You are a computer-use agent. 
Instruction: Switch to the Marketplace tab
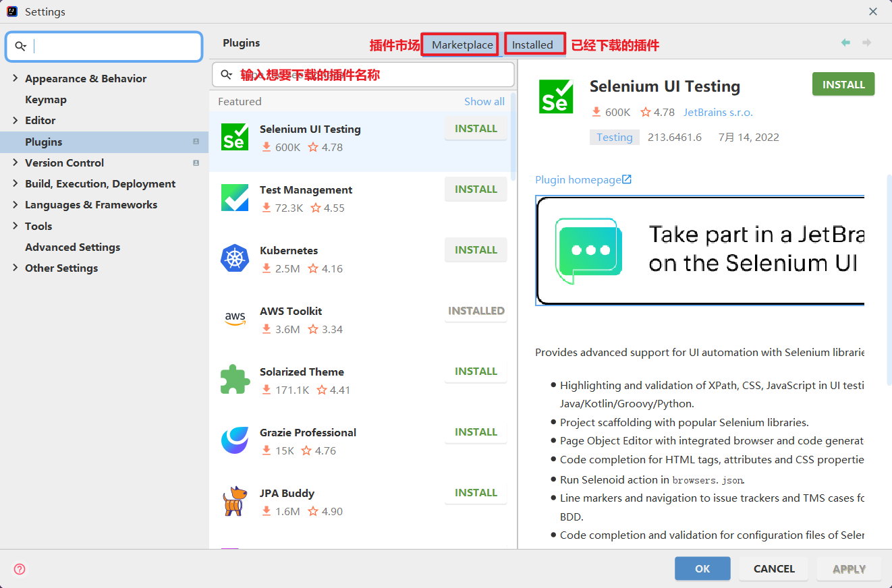[462, 45]
